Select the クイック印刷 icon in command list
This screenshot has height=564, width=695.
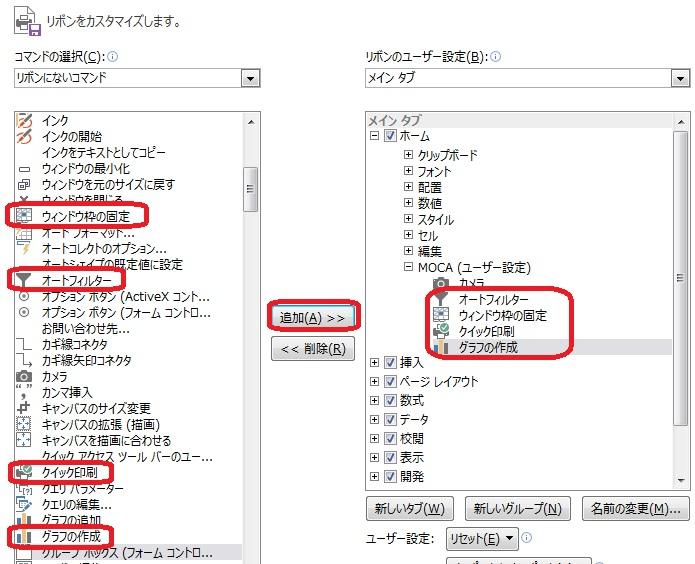(24, 472)
